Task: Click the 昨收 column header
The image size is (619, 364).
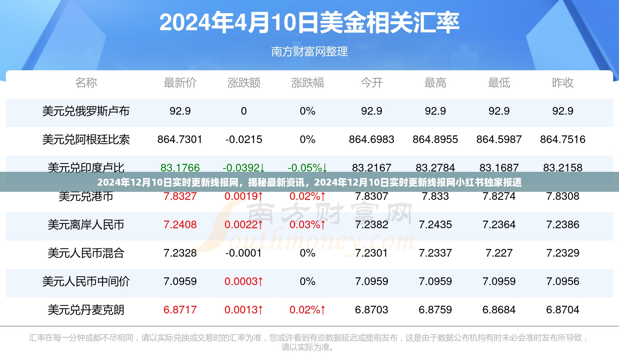Action: point(563,83)
